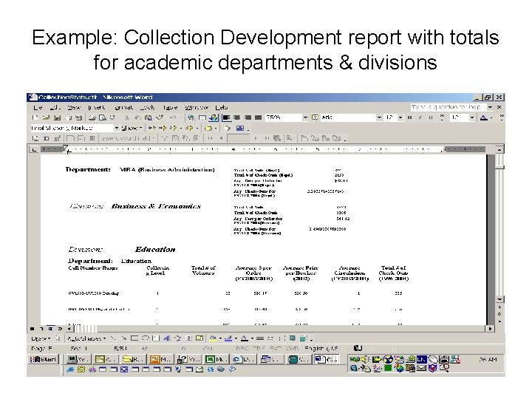Toggle Align Left paragraph button
Image resolution: width=532 pixels, height=399 pixels.
226,117
